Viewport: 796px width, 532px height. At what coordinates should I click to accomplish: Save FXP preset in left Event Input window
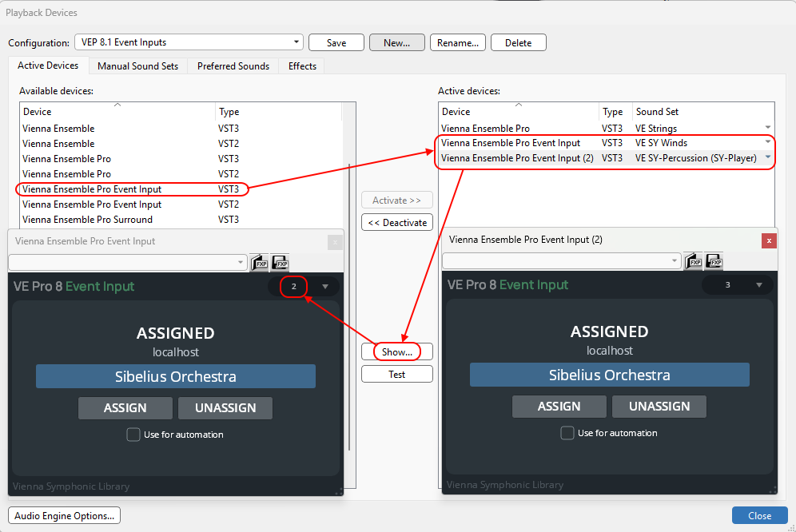point(280,263)
